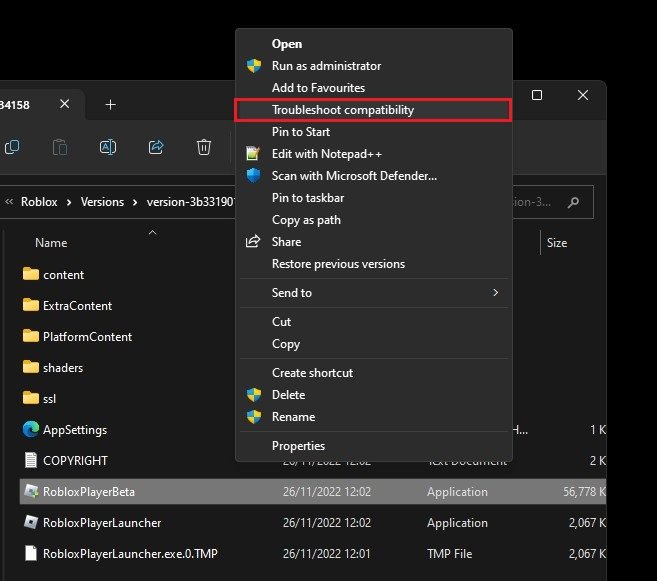Image resolution: width=657 pixels, height=581 pixels.
Task: Open a new Explorer tab with plus icon
Action: pos(110,104)
